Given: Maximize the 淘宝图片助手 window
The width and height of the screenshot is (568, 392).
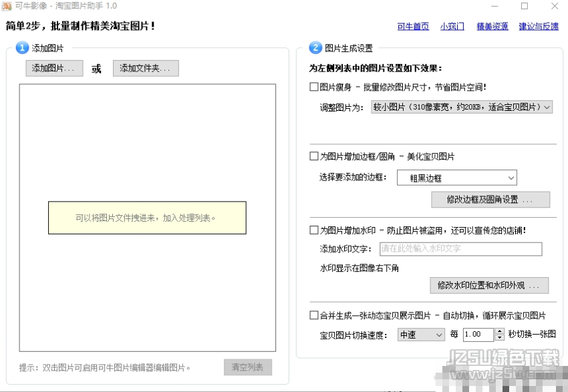Looking at the screenshot, I should click(x=524, y=6).
